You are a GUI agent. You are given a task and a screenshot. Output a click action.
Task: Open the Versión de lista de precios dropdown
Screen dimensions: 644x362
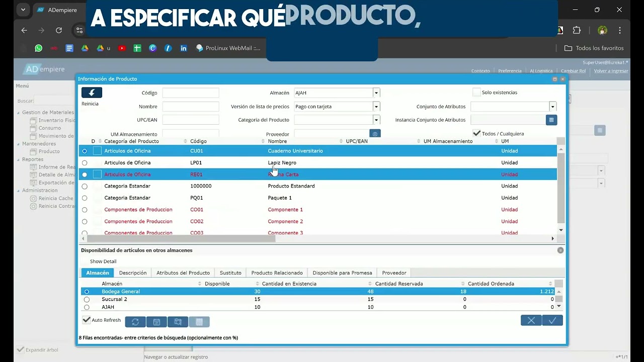click(x=376, y=106)
